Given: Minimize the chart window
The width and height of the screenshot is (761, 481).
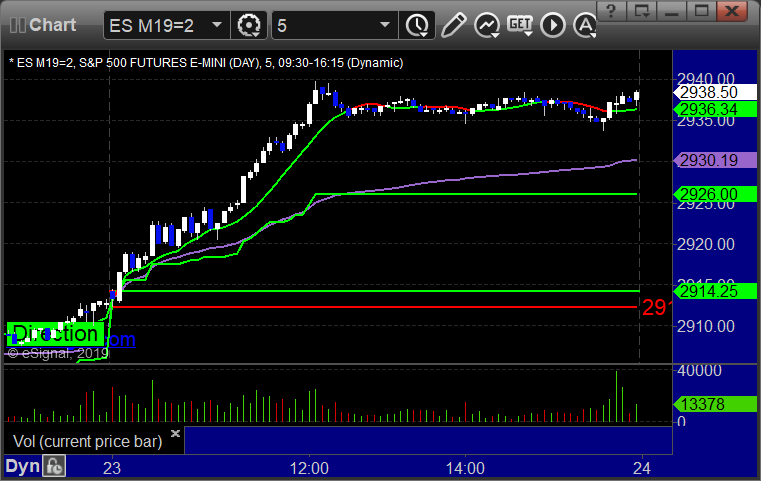Looking at the screenshot, I should [x=671, y=11].
